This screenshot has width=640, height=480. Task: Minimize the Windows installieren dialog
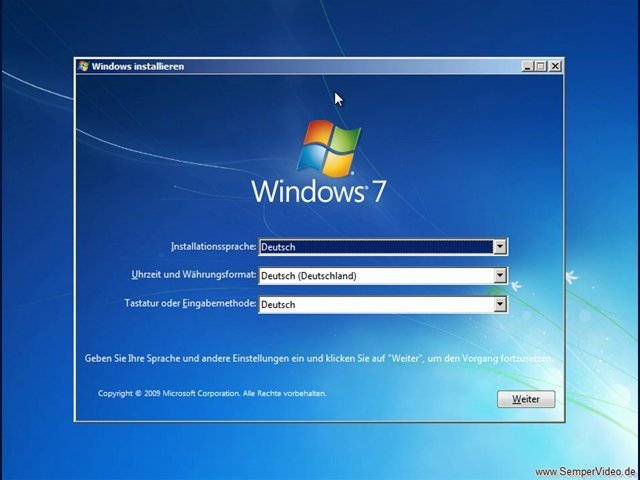coord(527,66)
